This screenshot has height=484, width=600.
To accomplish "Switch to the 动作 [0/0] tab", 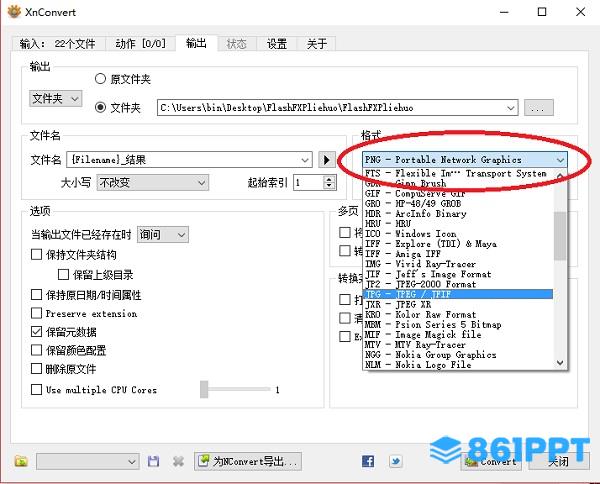I will pyautogui.click(x=140, y=44).
